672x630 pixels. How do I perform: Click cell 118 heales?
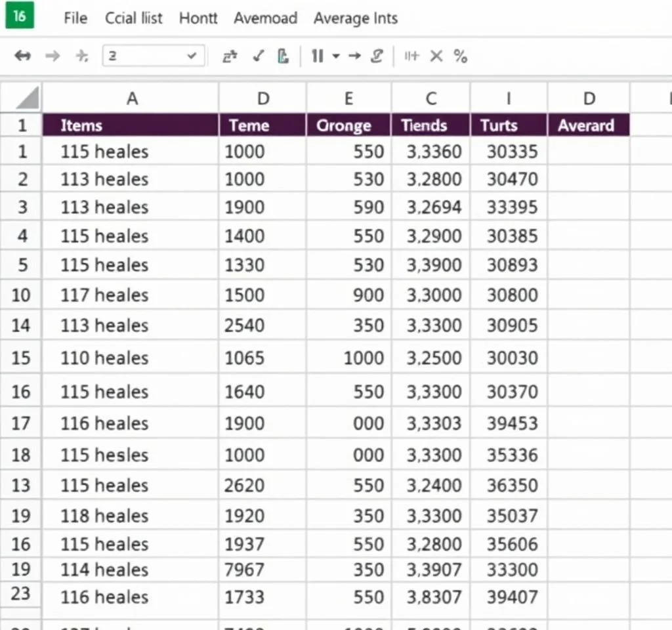coord(131,516)
